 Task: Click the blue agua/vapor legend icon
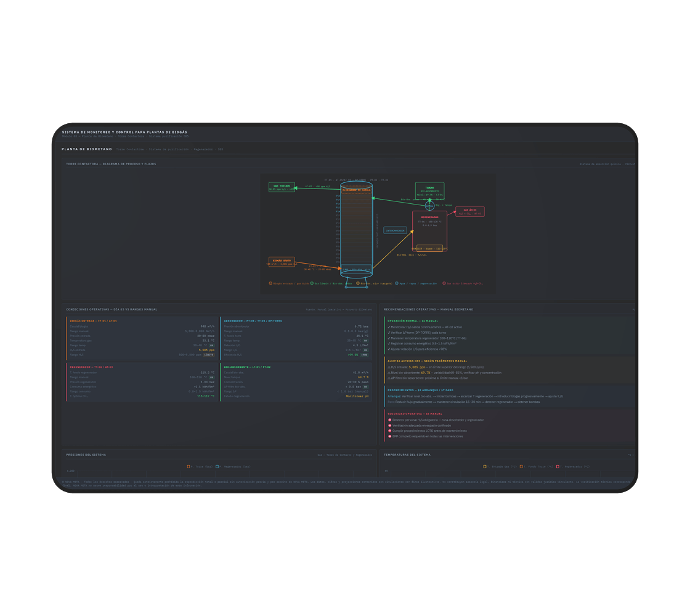point(397,283)
